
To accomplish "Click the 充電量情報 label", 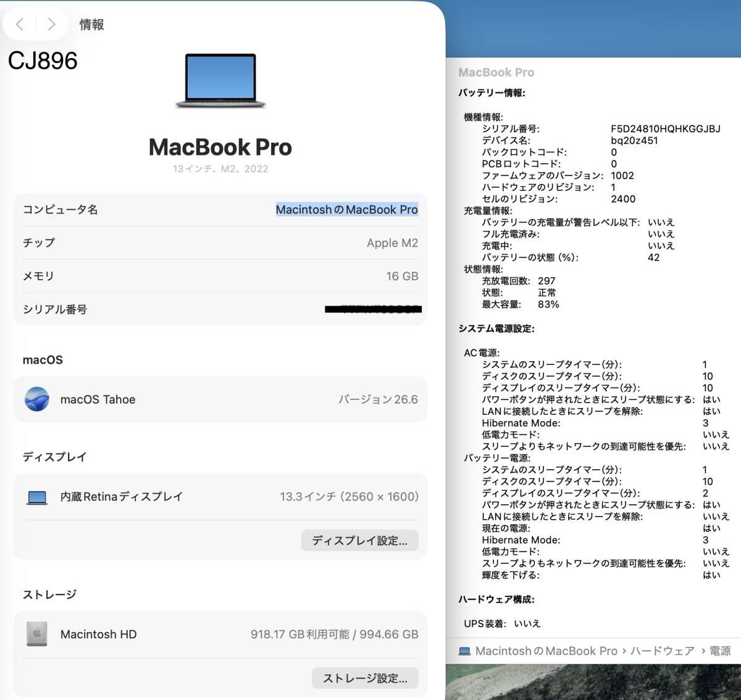I will pos(488,211).
